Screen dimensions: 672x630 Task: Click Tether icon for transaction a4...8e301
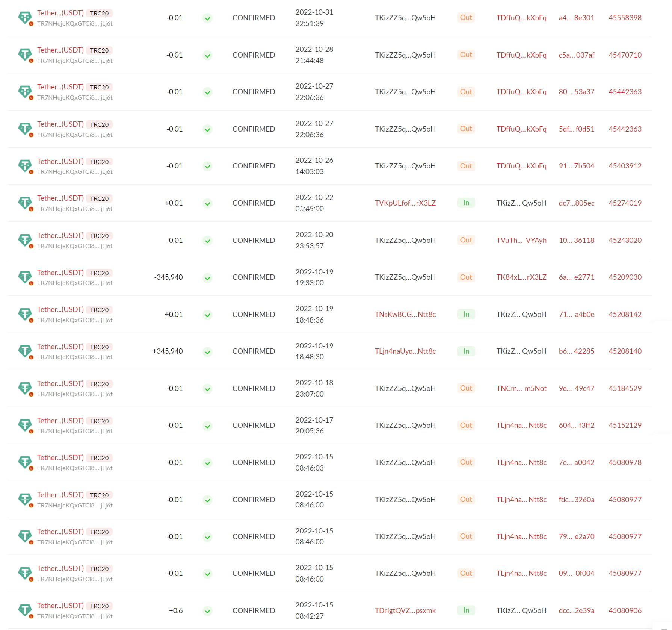tap(25, 17)
